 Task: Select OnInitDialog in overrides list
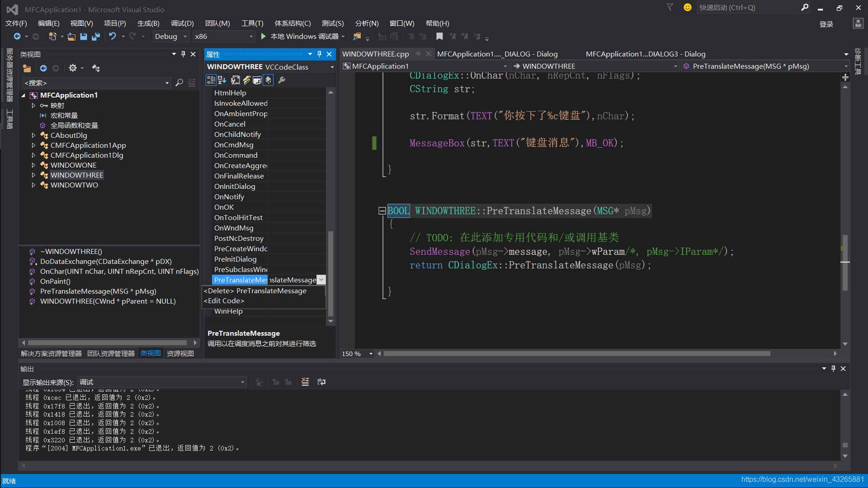point(235,186)
